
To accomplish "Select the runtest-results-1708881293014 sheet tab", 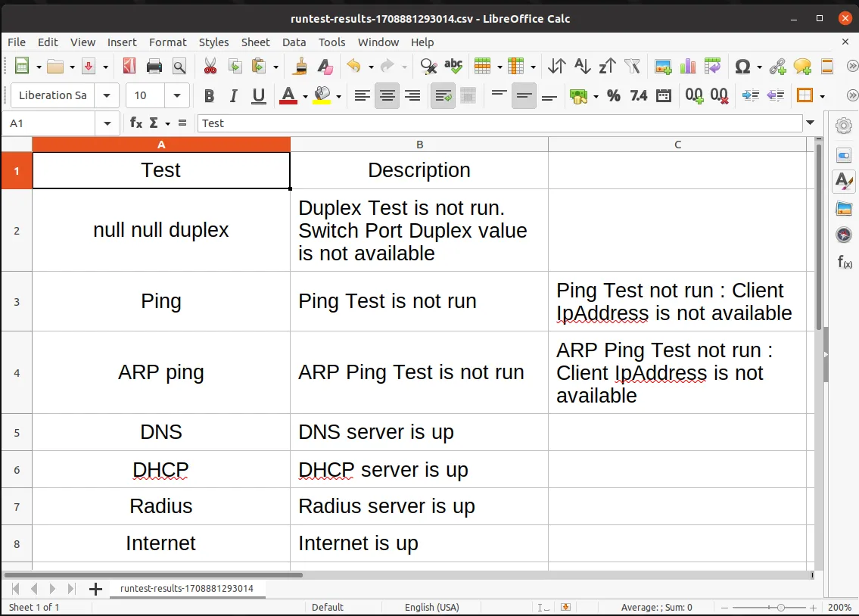I will [x=187, y=589].
